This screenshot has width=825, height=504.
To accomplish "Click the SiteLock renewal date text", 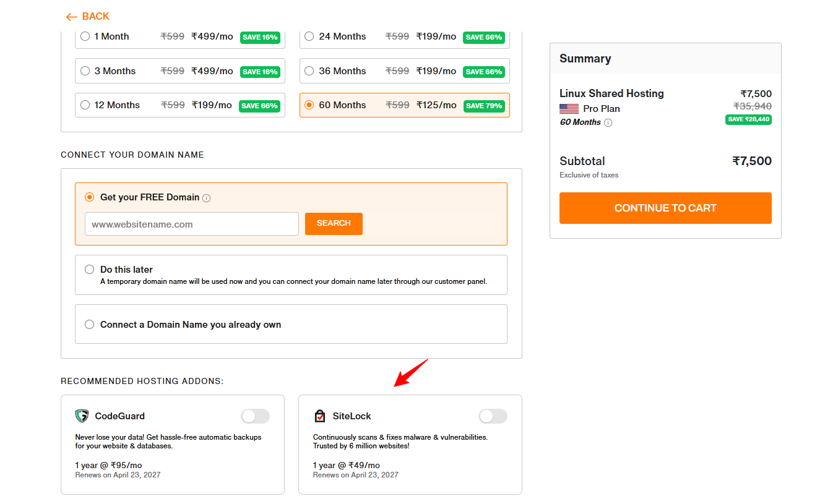I will click(x=356, y=475).
